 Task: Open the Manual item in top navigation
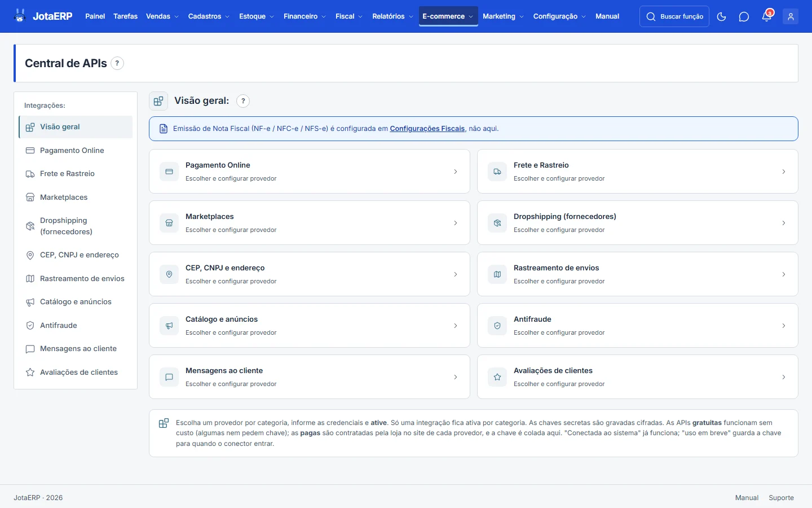607,16
